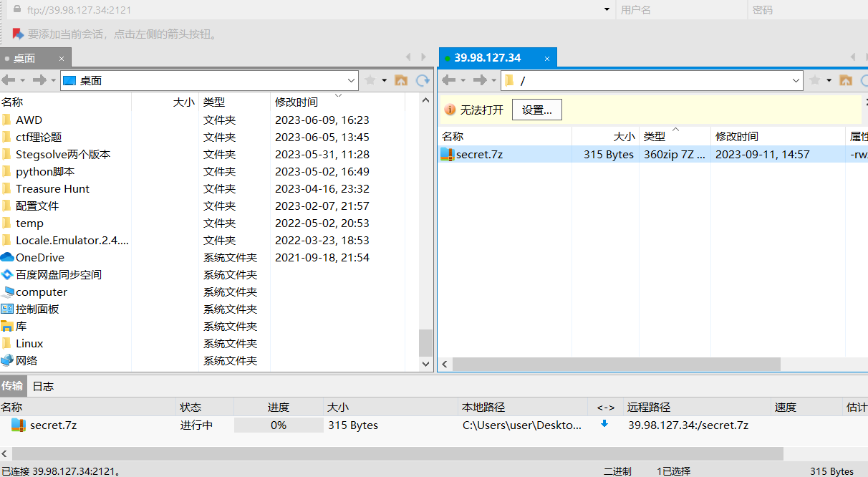Click the remote pane back arrow
Image resolution: width=868 pixels, height=477 pixels.
(449, 80)
